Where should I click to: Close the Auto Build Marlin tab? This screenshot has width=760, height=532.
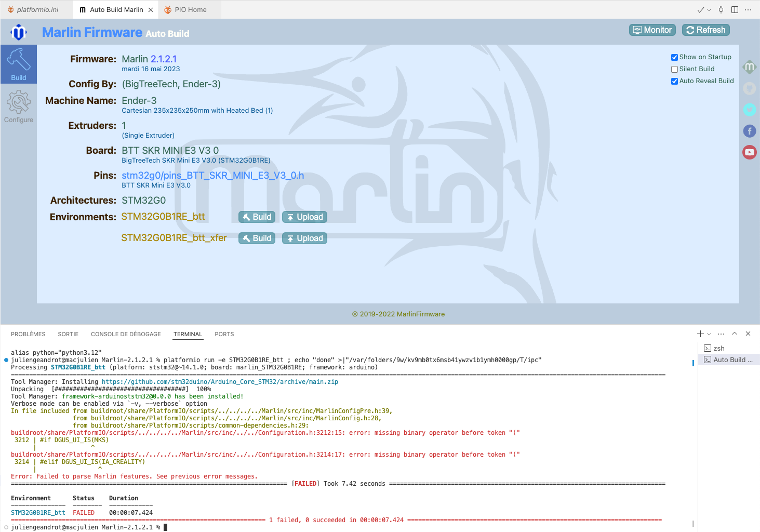click(151, 10)
